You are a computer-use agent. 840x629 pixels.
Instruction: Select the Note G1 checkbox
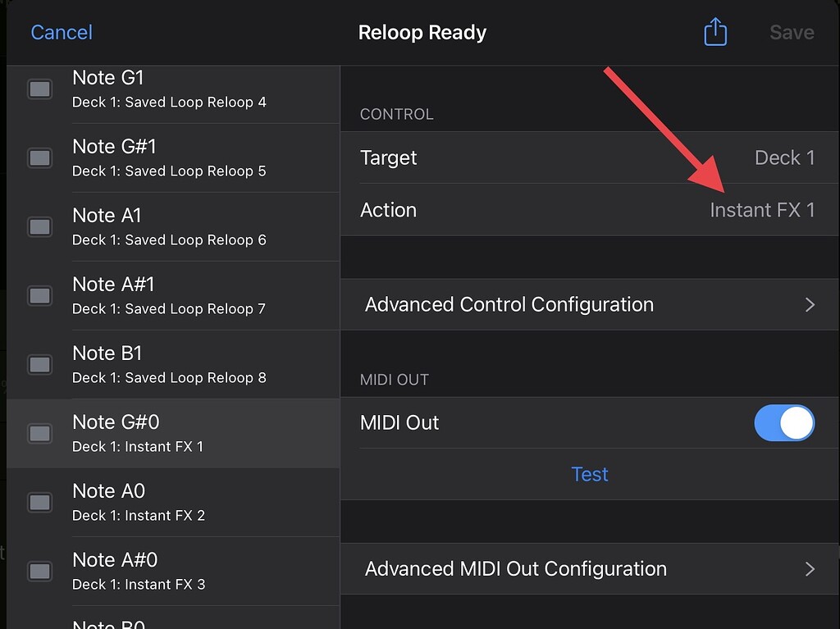tap(40, 89)
